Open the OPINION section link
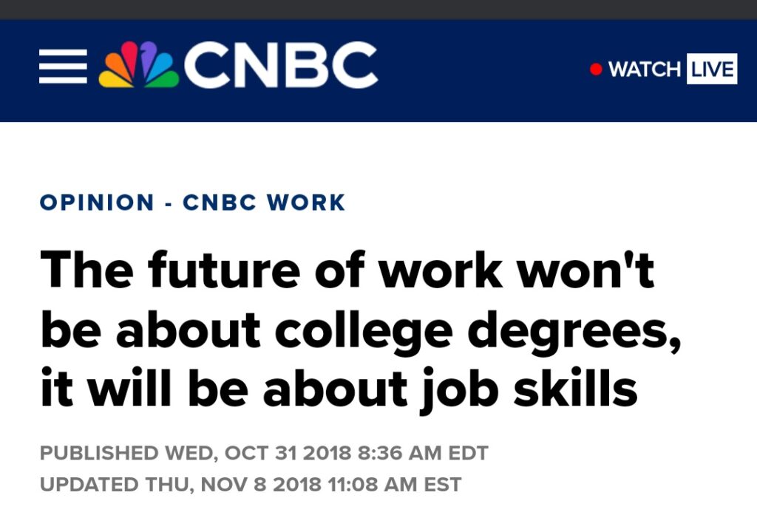 tap(97, 202)
